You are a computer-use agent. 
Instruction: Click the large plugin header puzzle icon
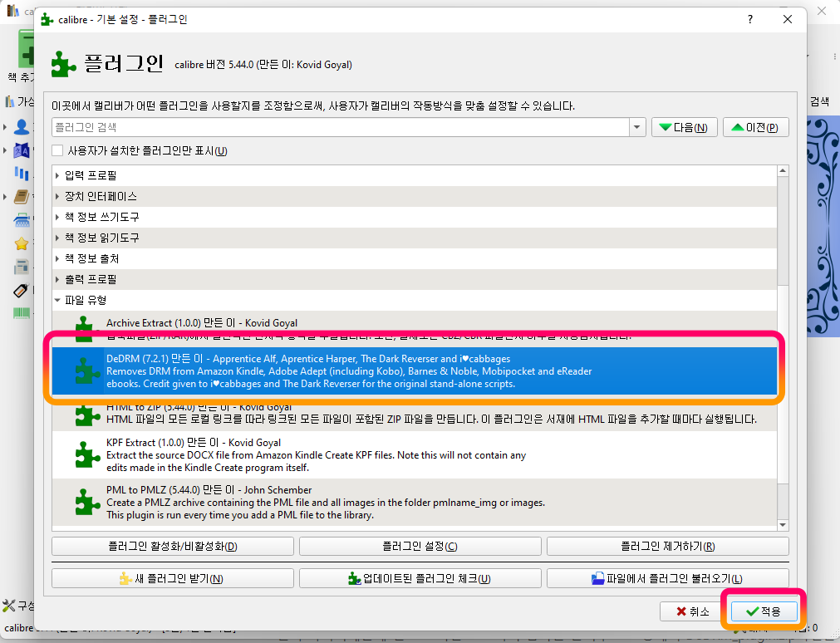coord(64,64)
